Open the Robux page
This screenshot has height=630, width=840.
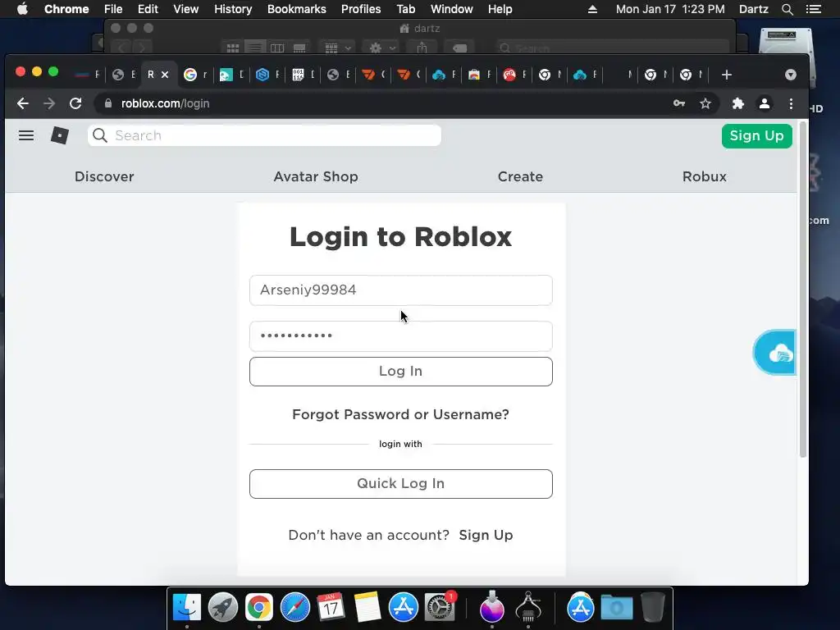705,177
